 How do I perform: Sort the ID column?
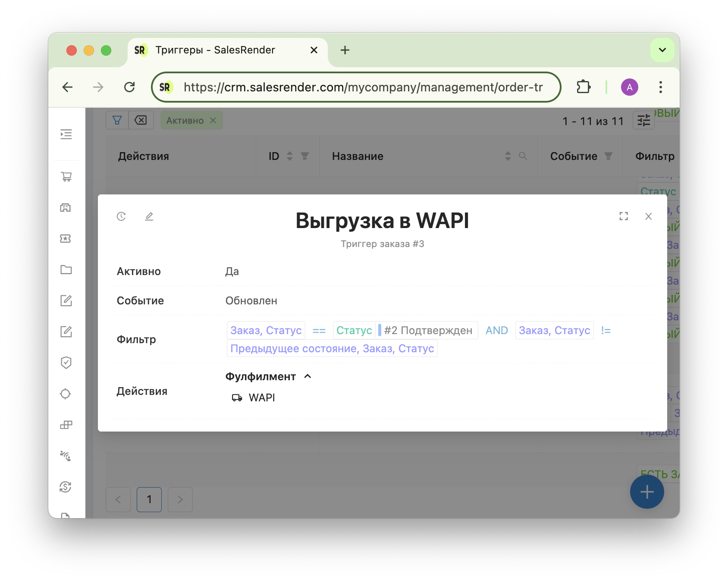(290, 156)
